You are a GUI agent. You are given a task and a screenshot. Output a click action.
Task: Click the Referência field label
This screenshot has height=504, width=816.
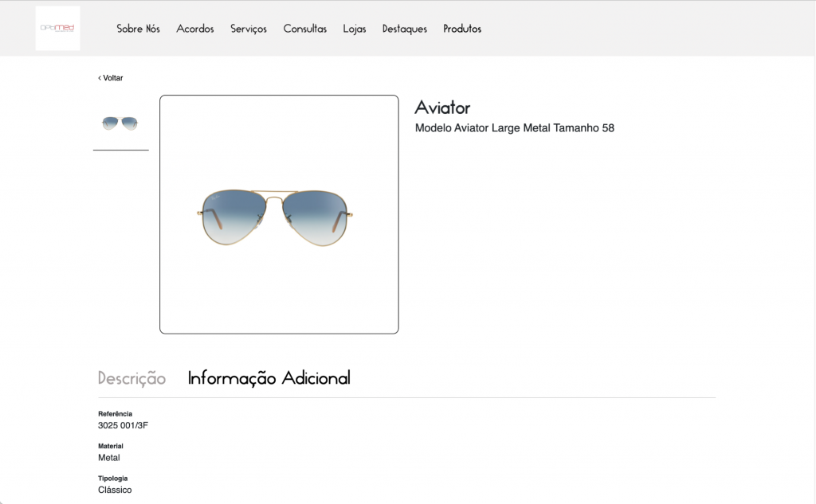pyautogui.click(x=115, y=414)
